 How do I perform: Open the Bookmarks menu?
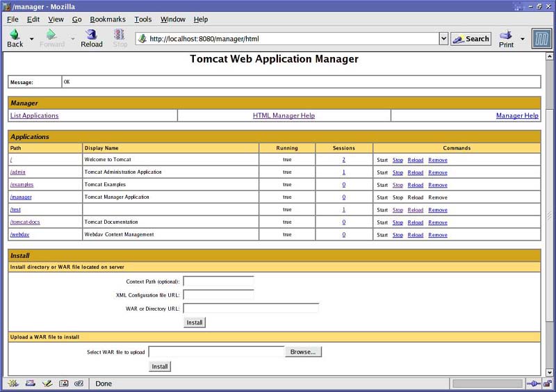coord(108,19)
